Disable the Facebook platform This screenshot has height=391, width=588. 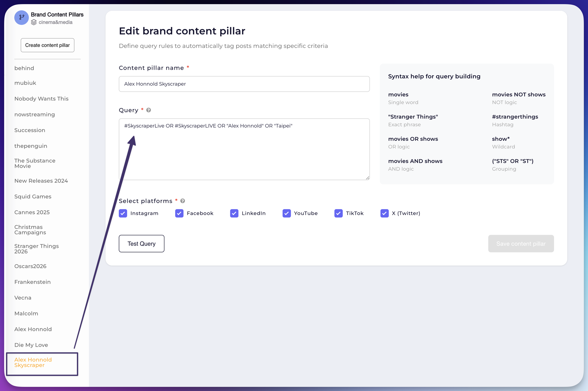pos(179,213)
